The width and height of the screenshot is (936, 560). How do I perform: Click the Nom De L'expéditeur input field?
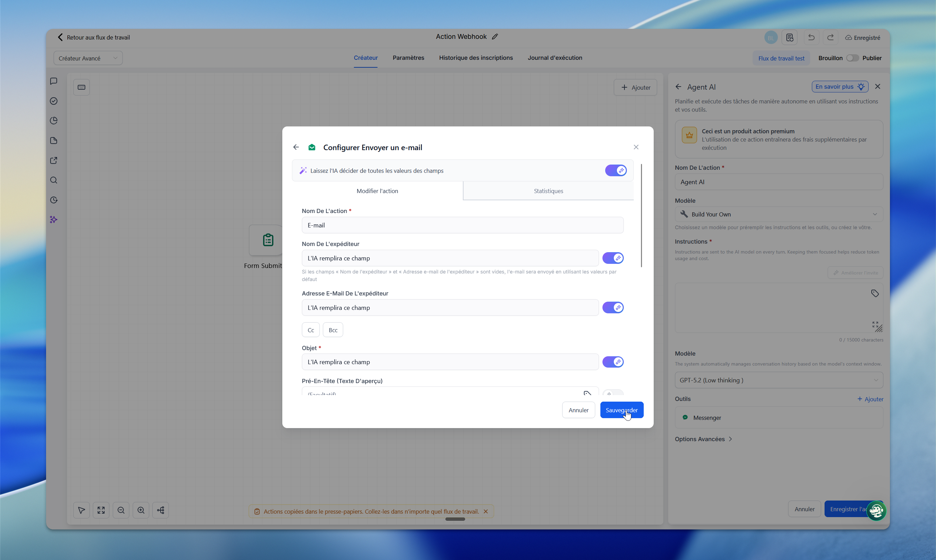click(450, 258)
